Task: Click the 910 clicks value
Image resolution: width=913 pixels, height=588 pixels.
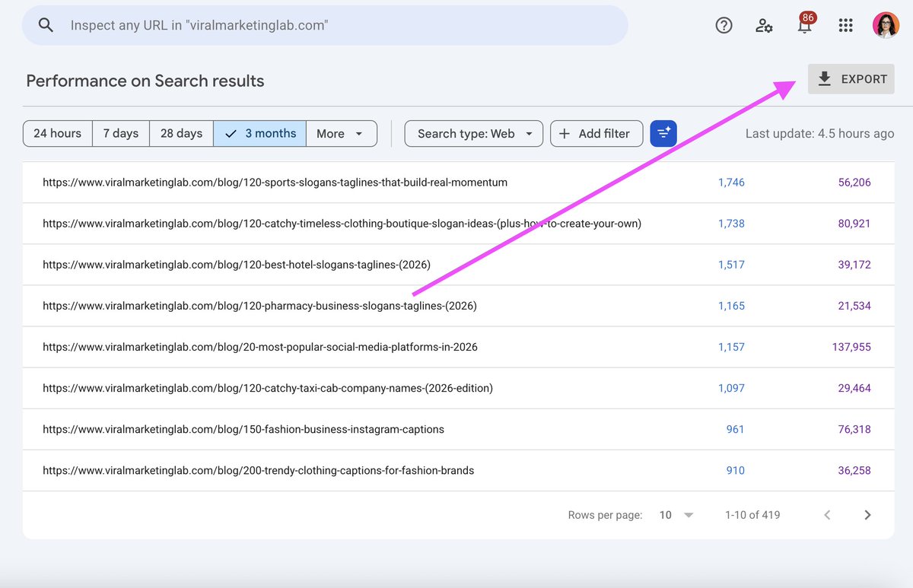Action: [x=735, y=470]
